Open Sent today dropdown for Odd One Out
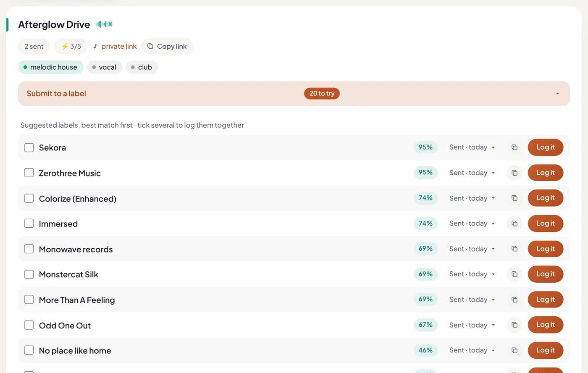 click(472, 325)
